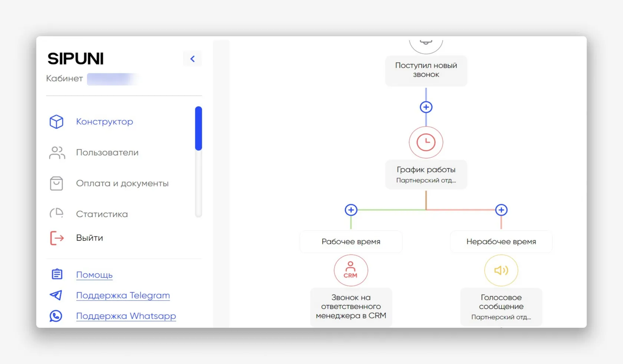Open the Пользователи menu item
The image size is (623, 364).
107,152
